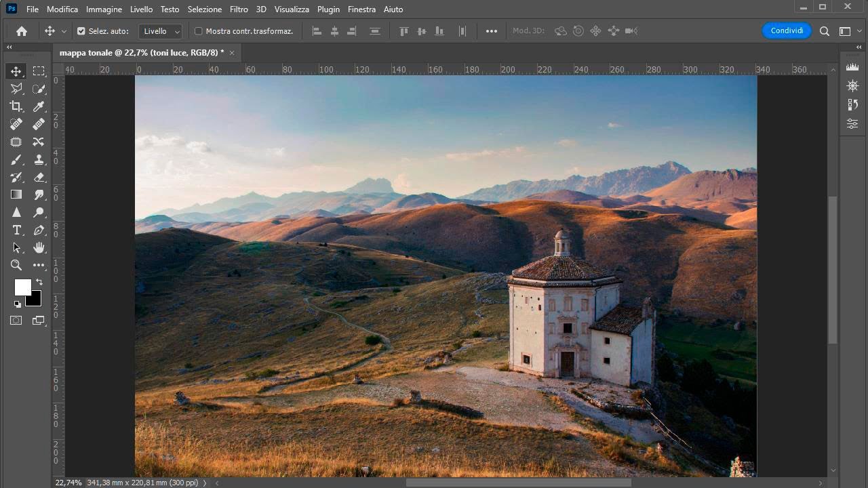The width and height of the screenshot is (868, 488).
Task: Select the Pen tool
Action: point(39,230)
